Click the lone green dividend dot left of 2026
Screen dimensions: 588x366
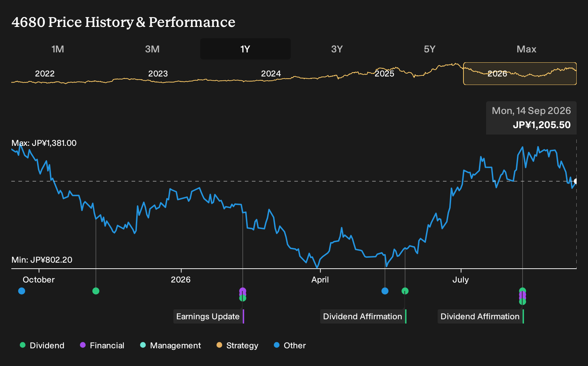96,291
